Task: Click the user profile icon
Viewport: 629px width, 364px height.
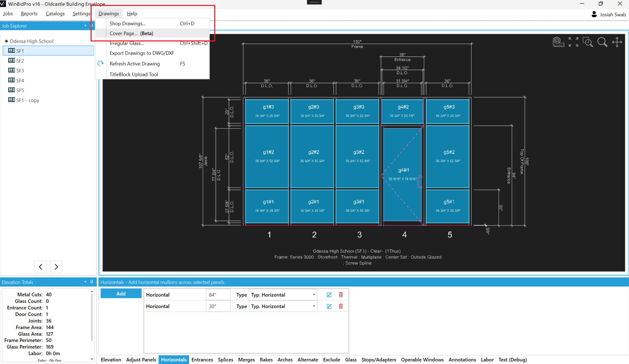Action: 594,14
